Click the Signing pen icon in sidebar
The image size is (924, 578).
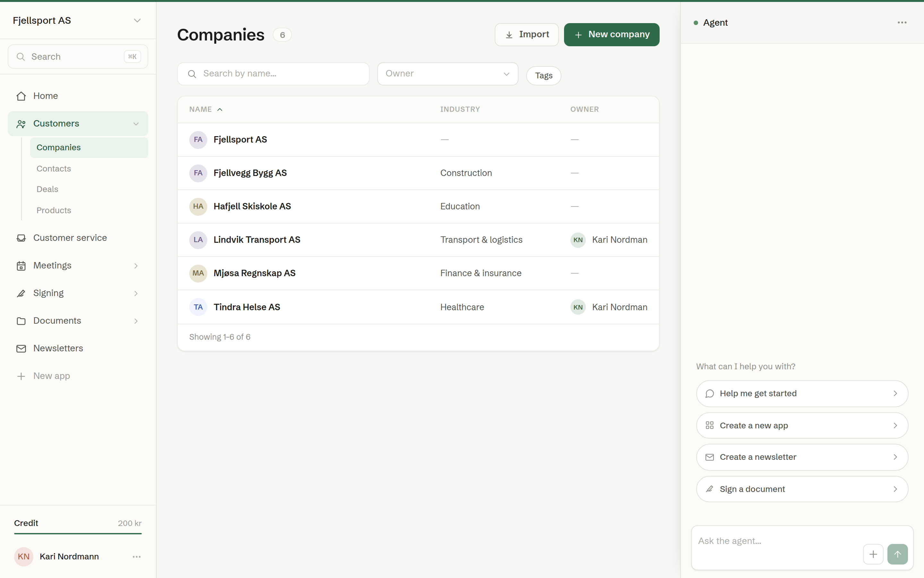pos(21,293)
